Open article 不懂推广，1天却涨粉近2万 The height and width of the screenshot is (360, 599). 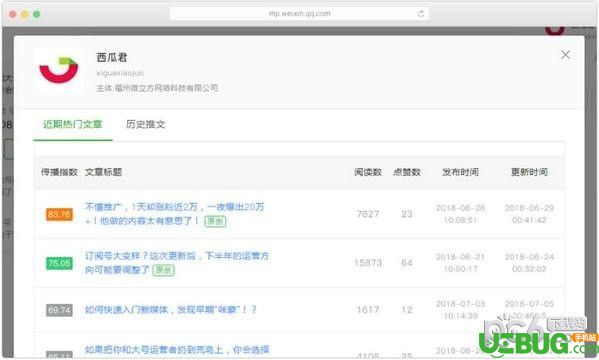coord(175,214)
